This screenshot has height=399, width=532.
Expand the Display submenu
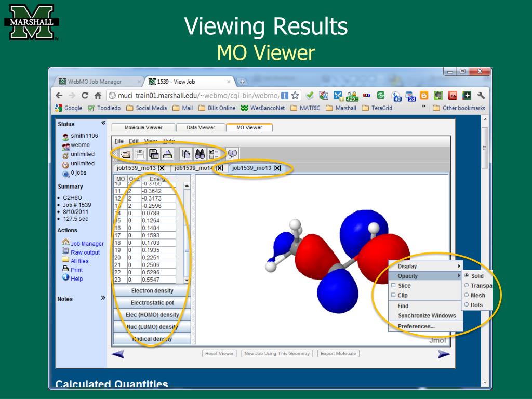[x=425, y=266]
